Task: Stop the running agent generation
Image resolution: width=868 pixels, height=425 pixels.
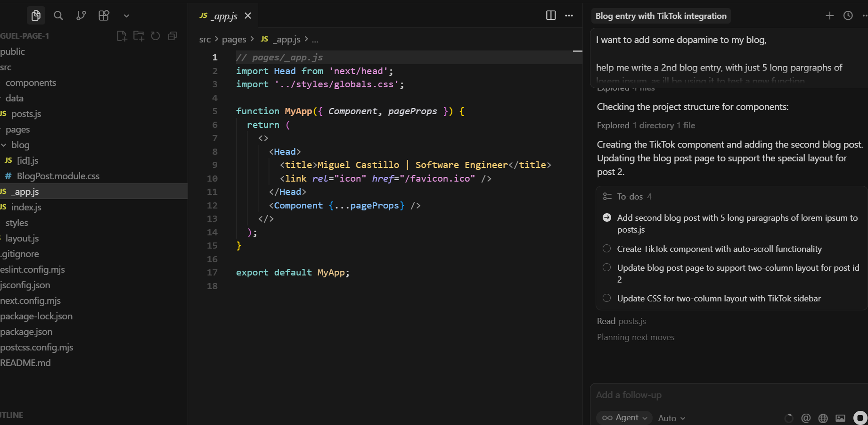Action: click(860, 418)
